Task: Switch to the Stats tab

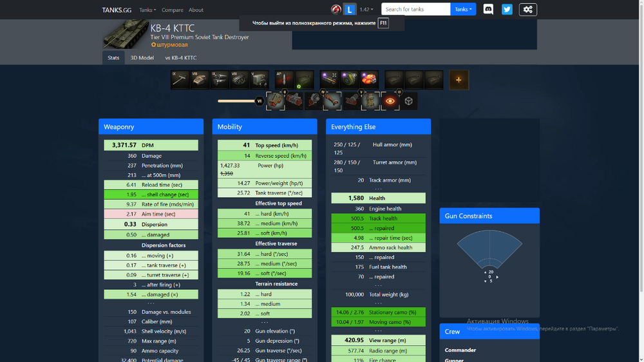Action: [113, 58]
